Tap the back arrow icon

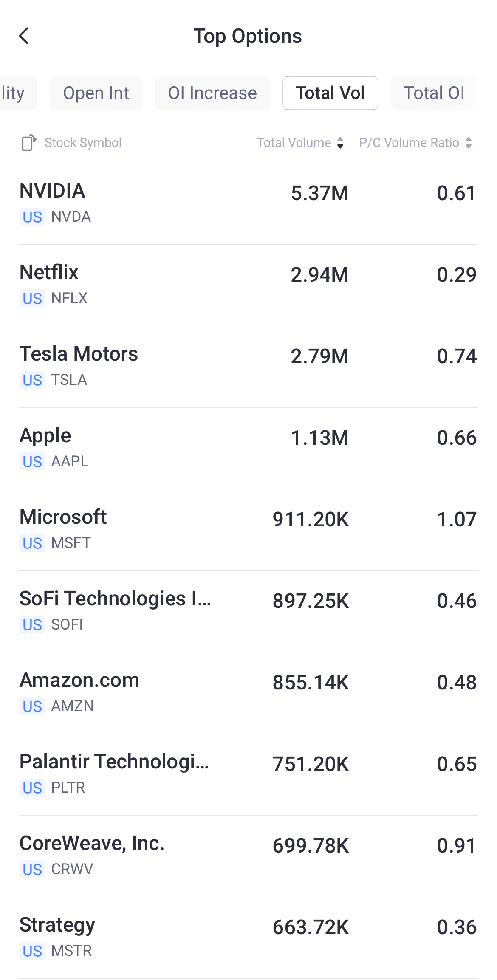[x=24, y=36]
